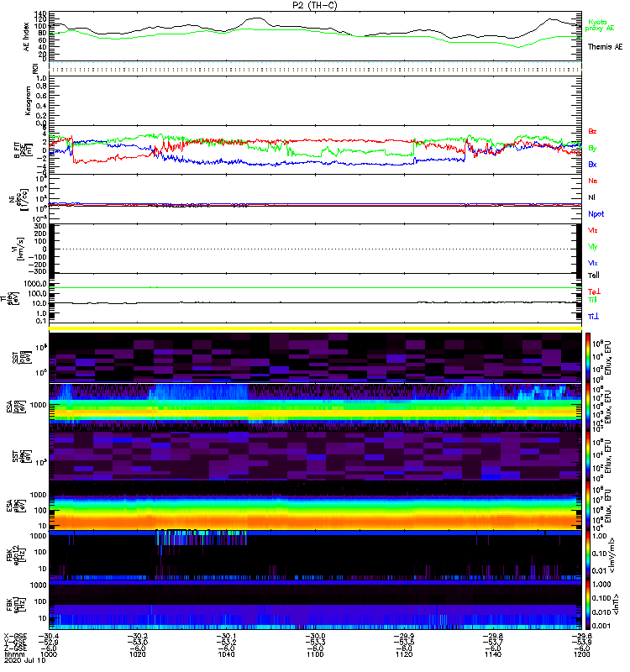Click the 1120 time tick label
630x672 pixels.
404,654
